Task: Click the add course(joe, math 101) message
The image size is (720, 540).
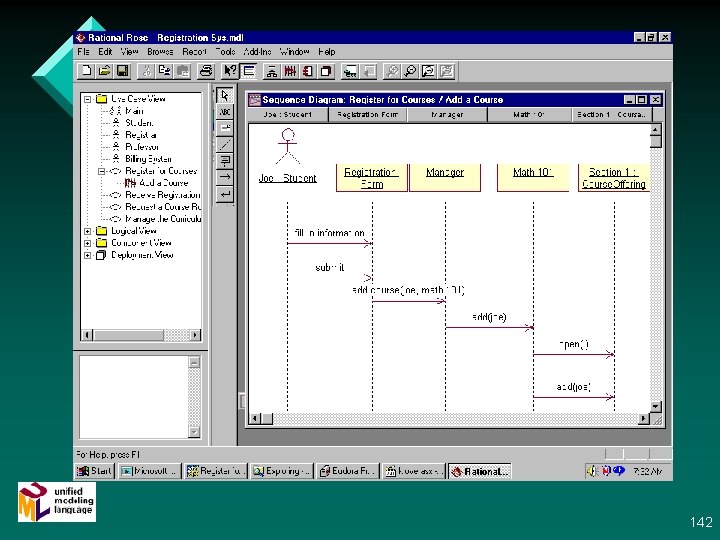Action: [408, 290]
